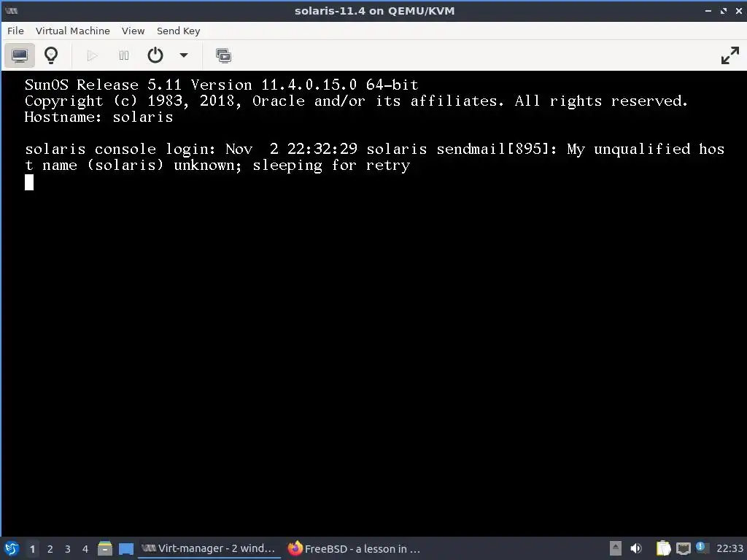This screenshot has height=560, width=747.
Task: Click the Run virtual machine play button
Action: (92, 55)
